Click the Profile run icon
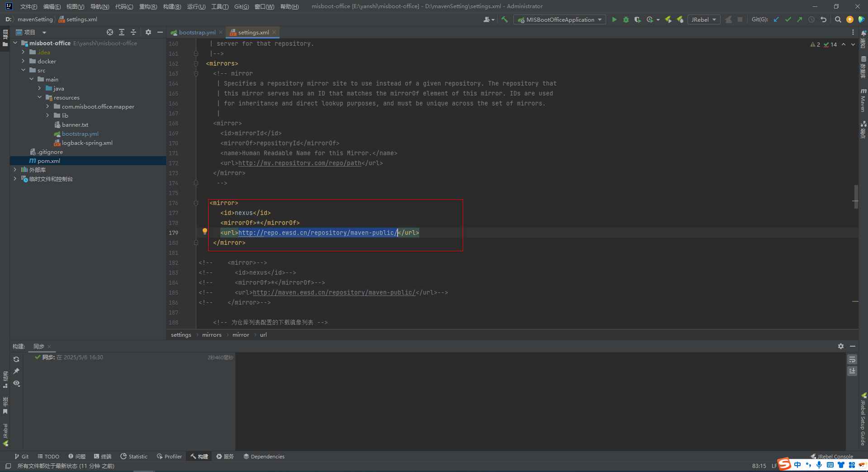This screenshot has width=868, height=472. coord(650,19)
